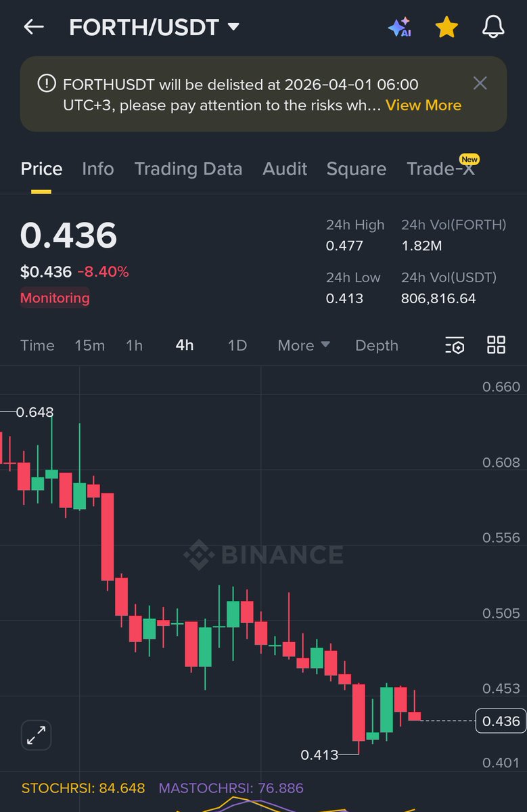This screenshot has height=812, width=527.
Task: Select the Price tab
Action: 41,169
